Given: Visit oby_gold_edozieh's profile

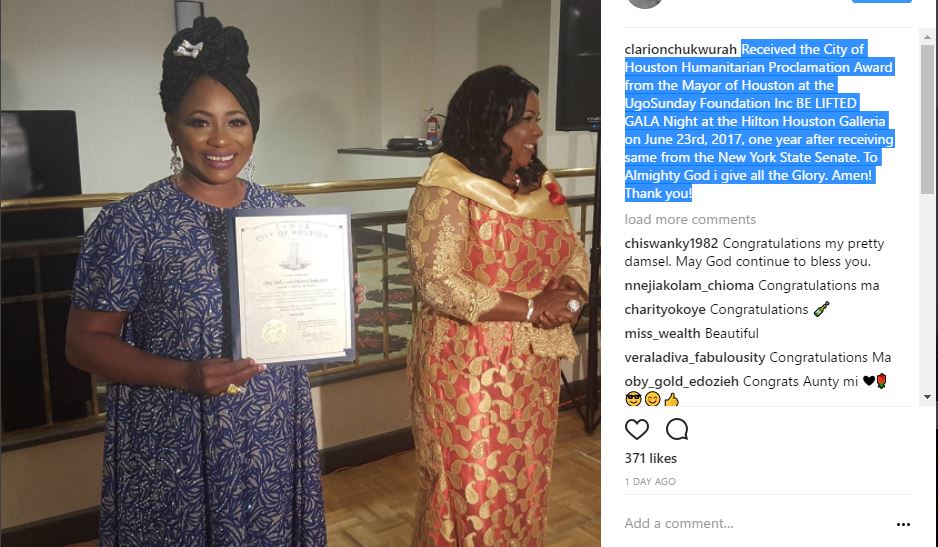Looking at the screenshot, I should point(681,381).
